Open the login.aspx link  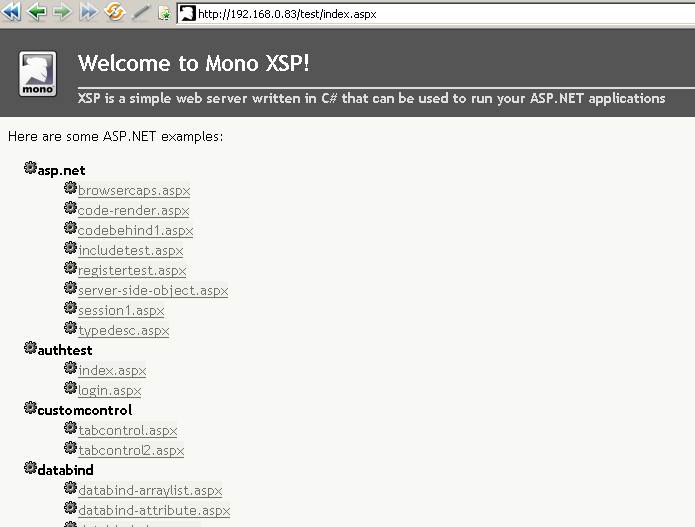109,390
